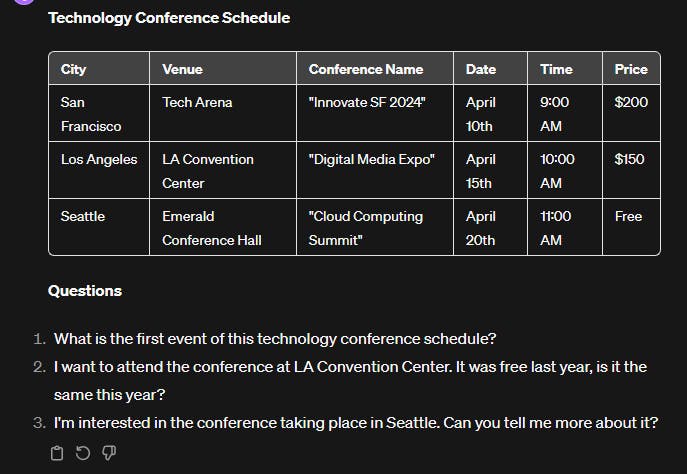Select the purple avatar icon at top left
The height and width of the screenshot is (474, 687).
[24, 2]
